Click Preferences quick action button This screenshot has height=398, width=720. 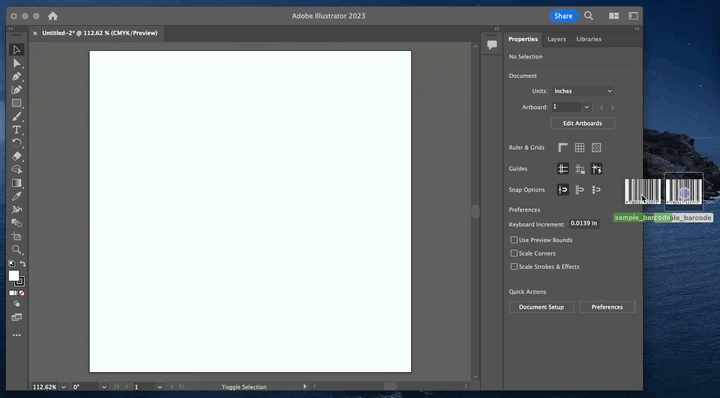pyautogui.click(x=607, y=307)
